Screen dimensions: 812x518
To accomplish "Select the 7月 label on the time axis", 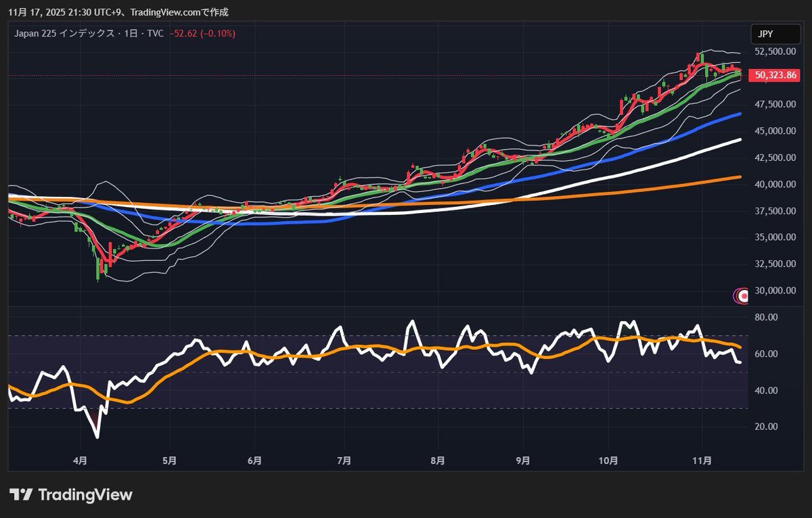I will [x=344, y=461].
